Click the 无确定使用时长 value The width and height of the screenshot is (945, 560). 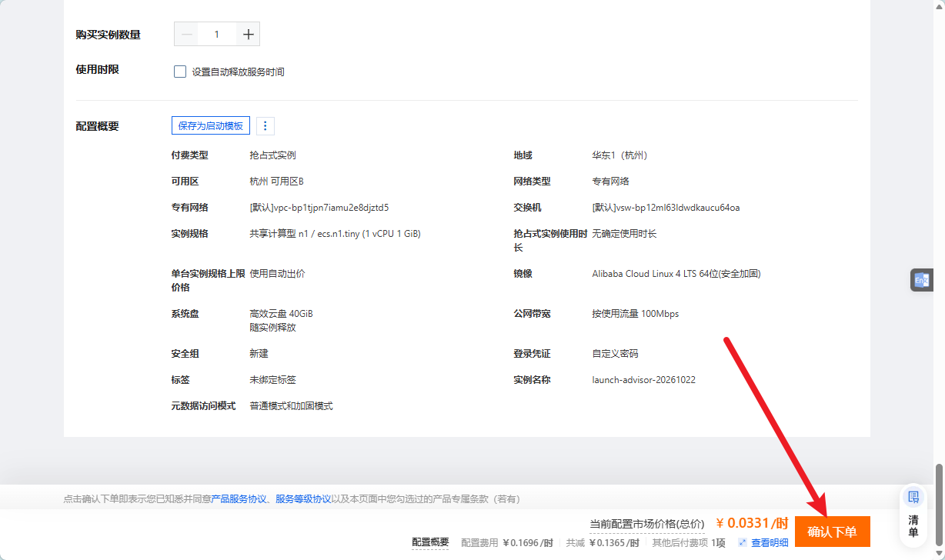point(624,234)
